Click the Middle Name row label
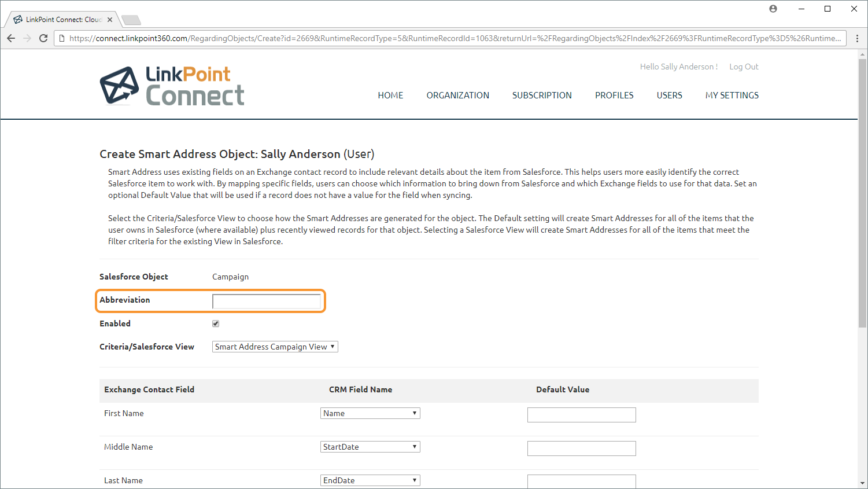The height and width of the screenshot is (489, 868). tap(128, 447)
